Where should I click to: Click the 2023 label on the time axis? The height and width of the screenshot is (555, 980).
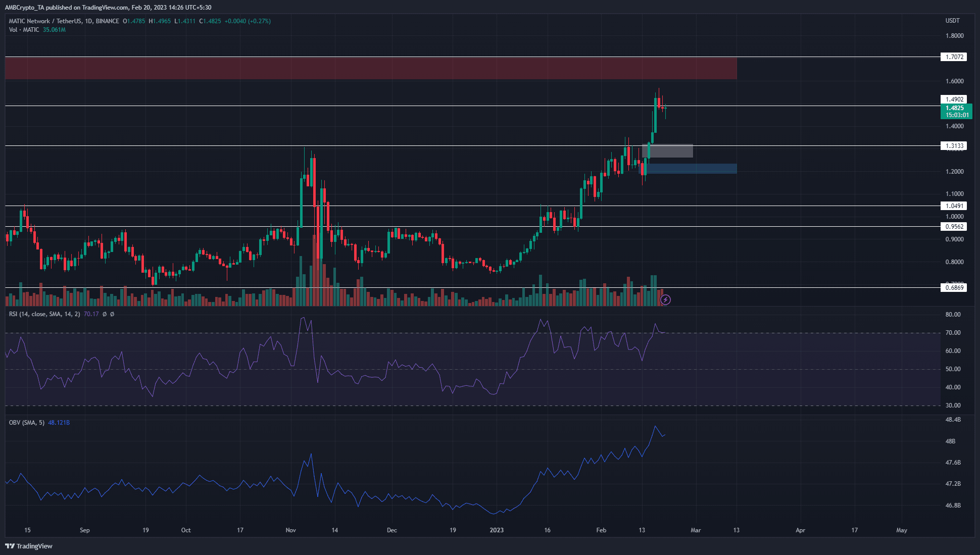[497, 530]
